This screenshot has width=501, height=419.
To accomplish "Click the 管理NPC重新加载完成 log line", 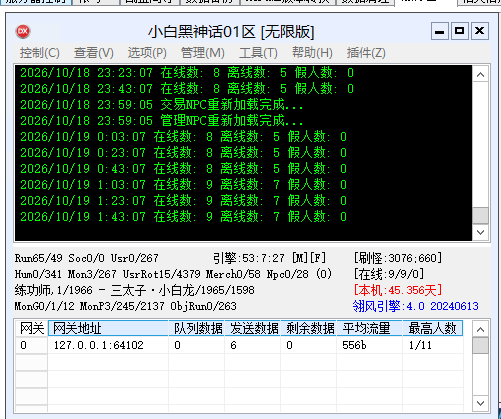I will (162, 121).
